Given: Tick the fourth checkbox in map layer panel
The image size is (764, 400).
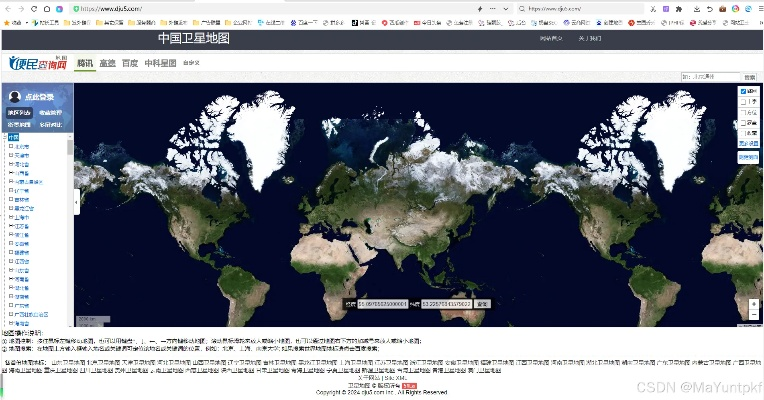Looking at the screenshot, I should coord(743,123).
